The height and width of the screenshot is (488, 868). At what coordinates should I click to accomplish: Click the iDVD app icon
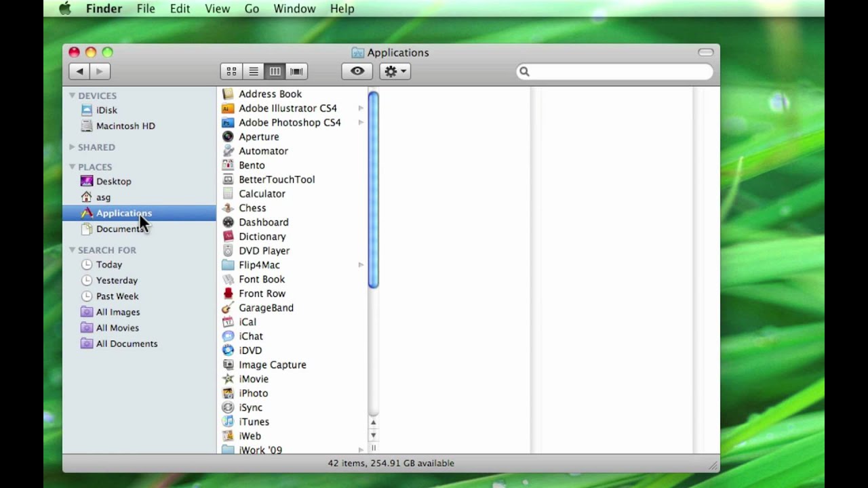pyautogui.click(x=228, y=350)
